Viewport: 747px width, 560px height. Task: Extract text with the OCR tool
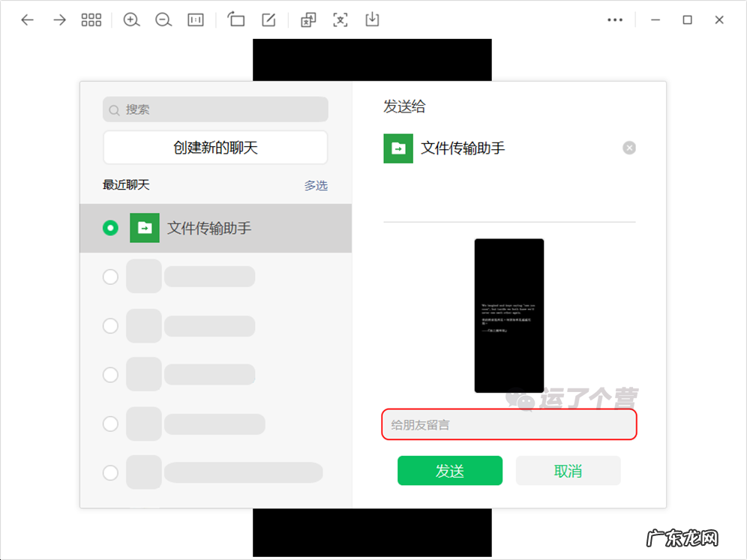point(340,19)
